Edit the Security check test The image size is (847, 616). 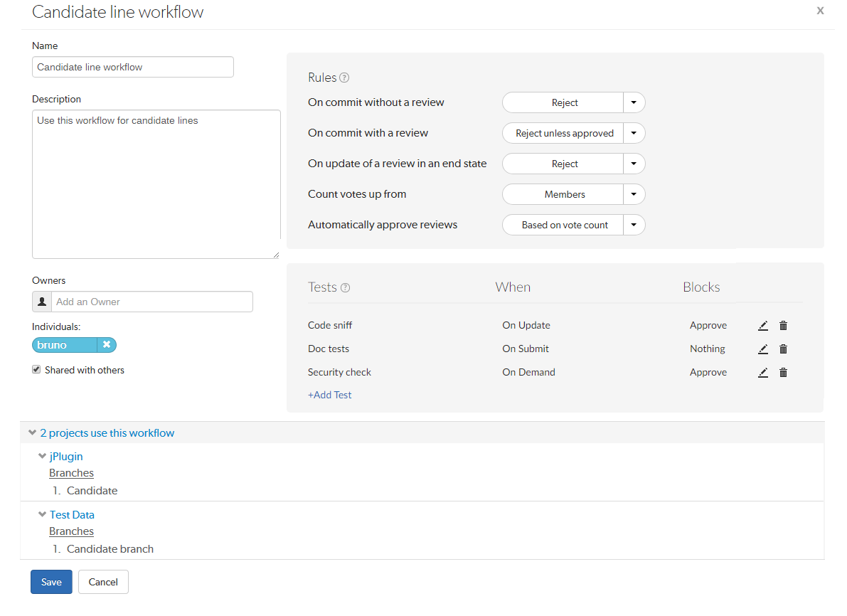[763, 372]
